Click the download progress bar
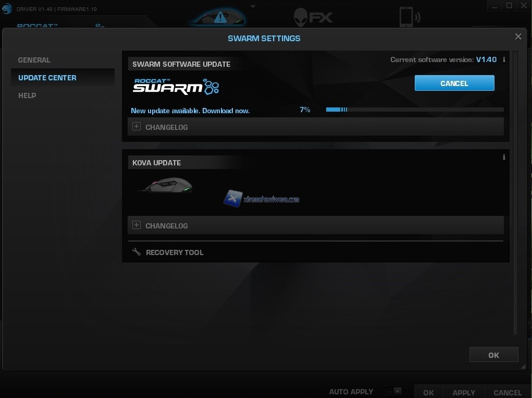 click(414, 110)
